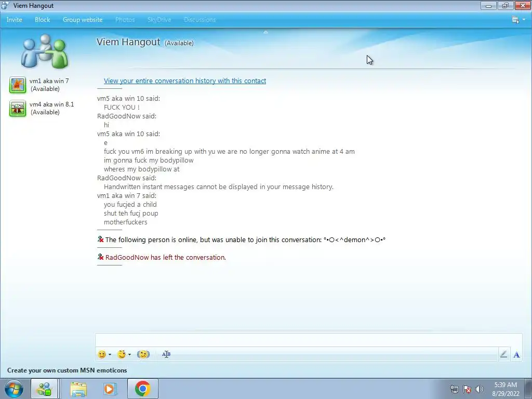Open Action Center flag tray icon

[x=467, y=389]
